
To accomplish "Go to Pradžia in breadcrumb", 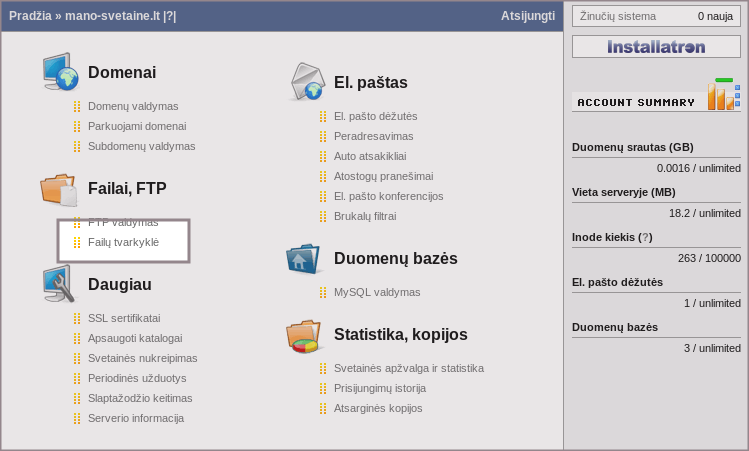I will [x=30, y=16].
